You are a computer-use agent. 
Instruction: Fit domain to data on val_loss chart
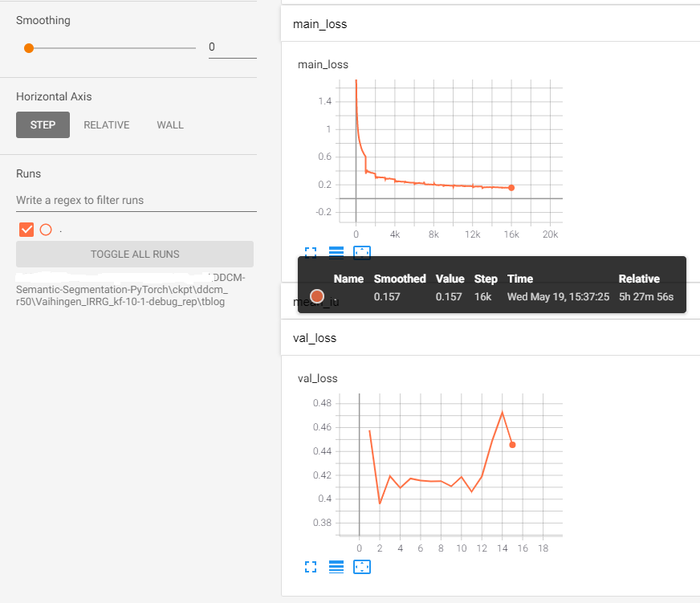tap(362, 567)
